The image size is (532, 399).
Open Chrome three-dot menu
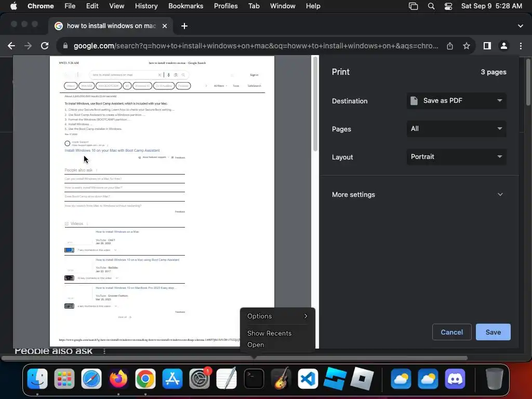click(521, 46)
